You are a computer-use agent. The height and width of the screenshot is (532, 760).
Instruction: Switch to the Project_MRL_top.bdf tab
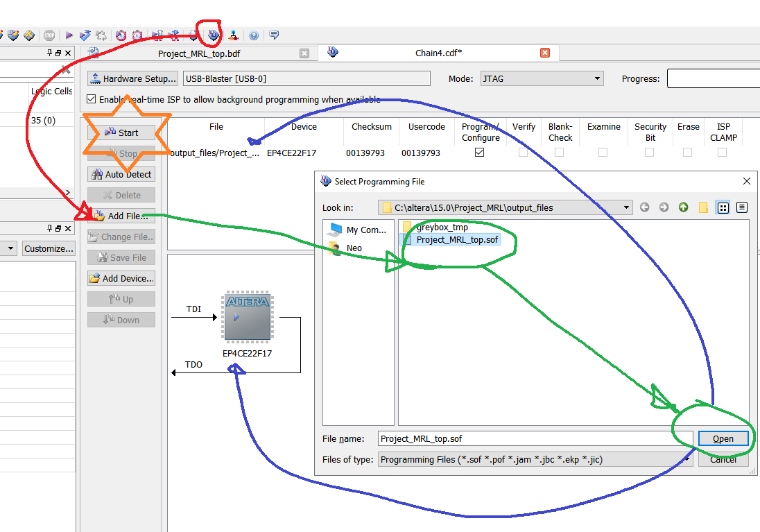click(199, 53)
